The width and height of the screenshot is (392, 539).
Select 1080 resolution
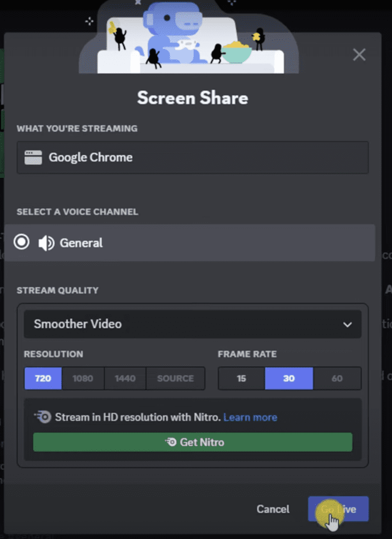click(x=83, y=378)
